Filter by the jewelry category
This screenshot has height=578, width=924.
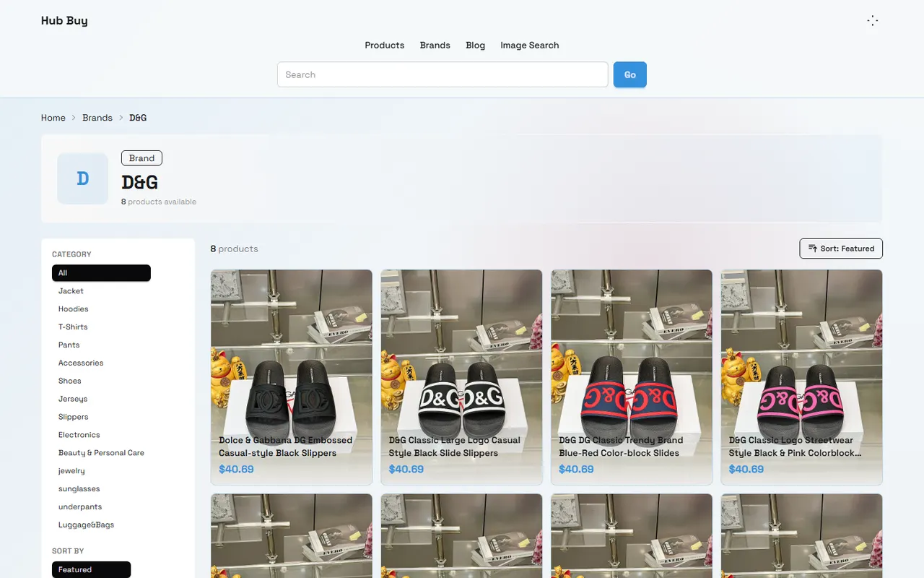[71, 471]
